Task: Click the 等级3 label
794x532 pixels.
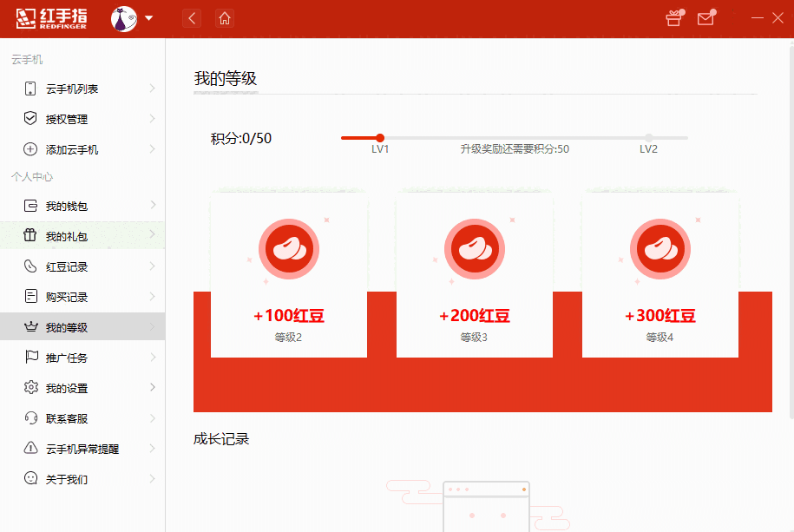Action: tap(474, 338)
